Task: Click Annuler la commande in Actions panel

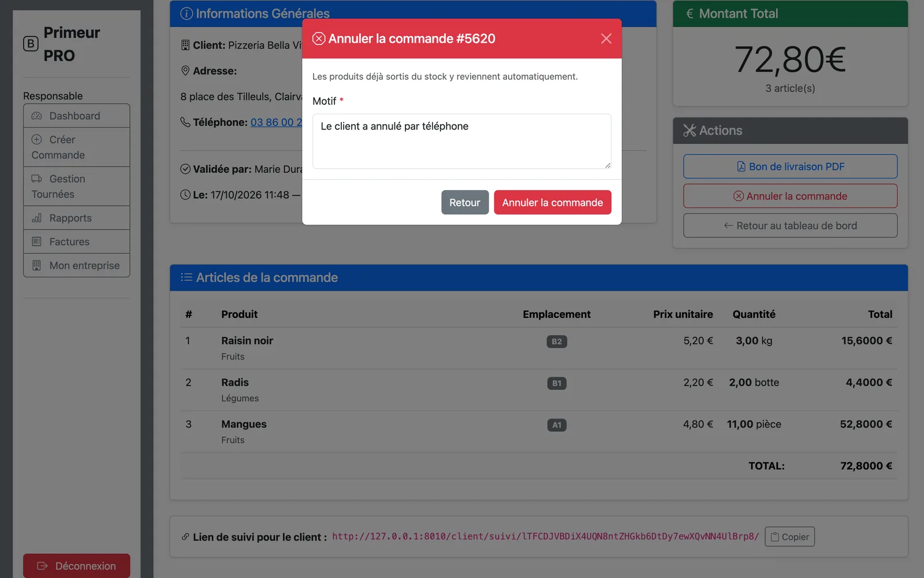Action: click(x=790, y=196)
